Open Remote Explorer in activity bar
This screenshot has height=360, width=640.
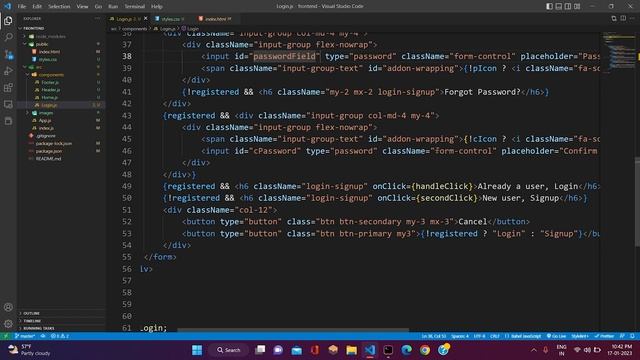coord(8,104)
